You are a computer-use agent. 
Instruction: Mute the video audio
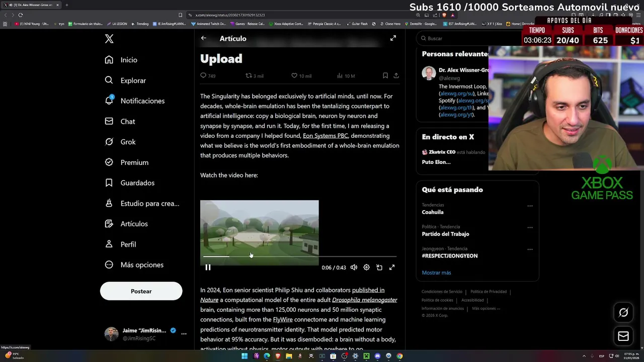[x=354, y=267]
